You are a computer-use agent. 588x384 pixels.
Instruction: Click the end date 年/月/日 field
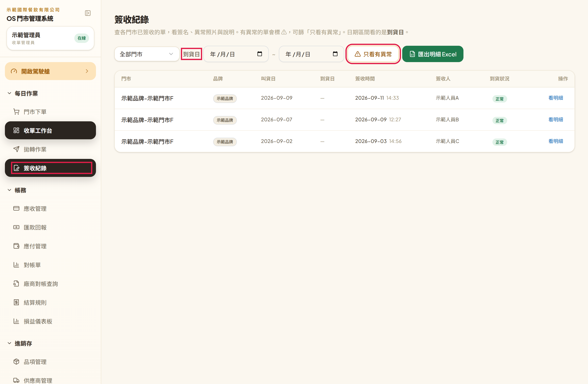click(311, 54)
